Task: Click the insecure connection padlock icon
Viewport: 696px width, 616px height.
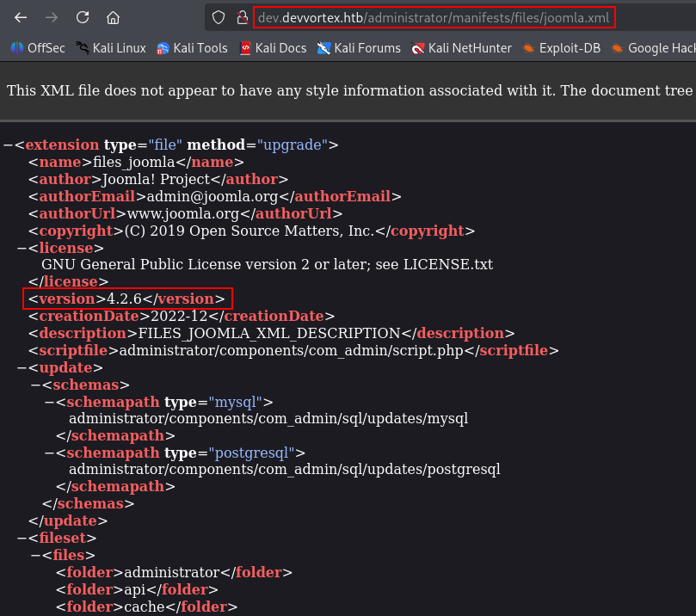Action: pos(243,18)
